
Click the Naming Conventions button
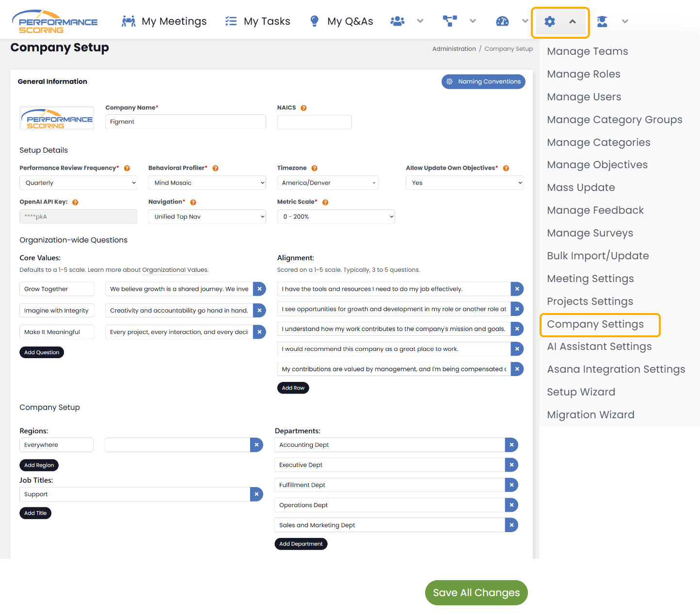click(x=483, y=81)
